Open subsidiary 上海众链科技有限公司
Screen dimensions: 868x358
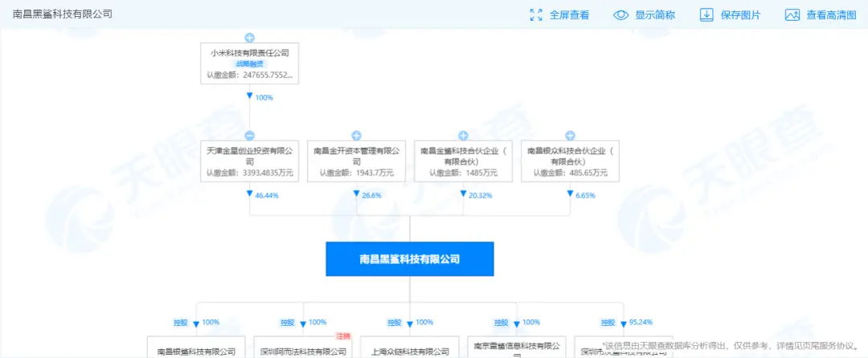[410, 347]
